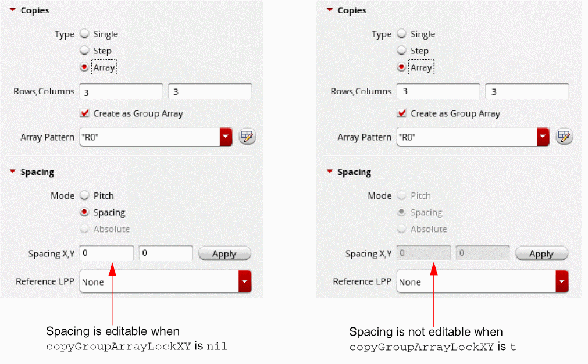
Task: Toggle Create as Group Array in left panel
Action: point(85,113)
